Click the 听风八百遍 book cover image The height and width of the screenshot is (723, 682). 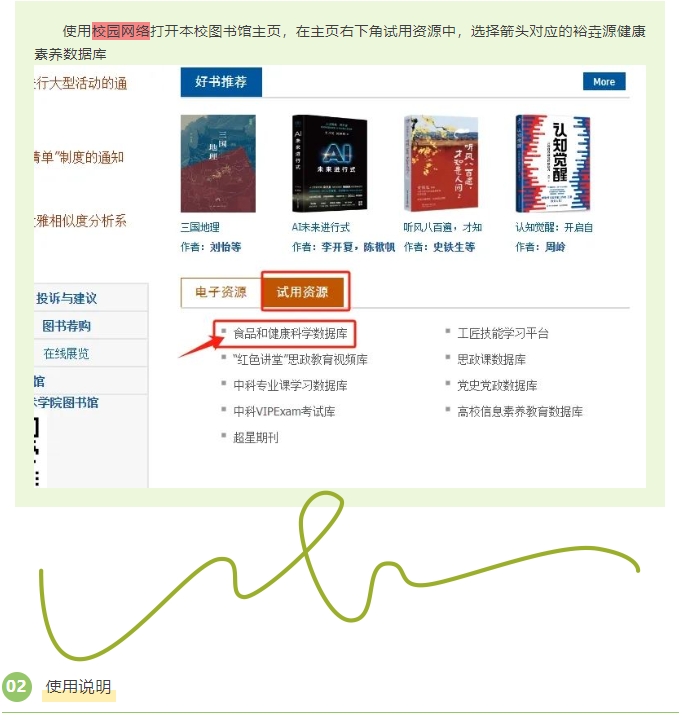point(441,164)
